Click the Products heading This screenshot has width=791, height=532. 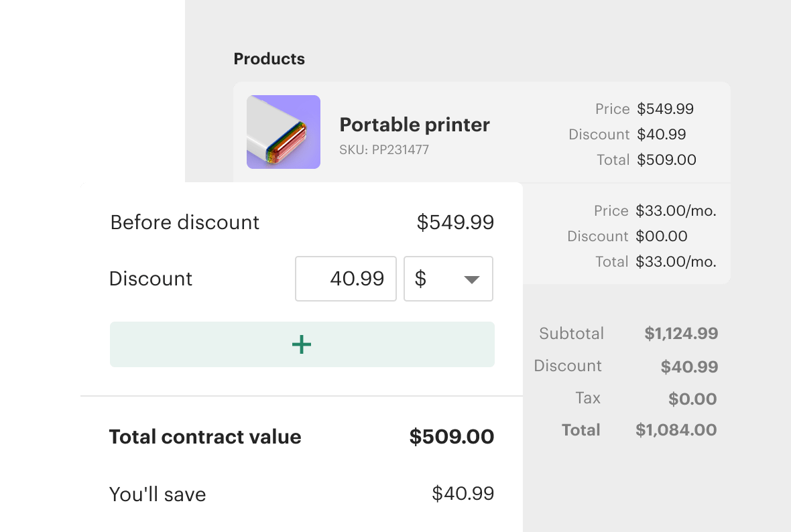pos(269,59)
